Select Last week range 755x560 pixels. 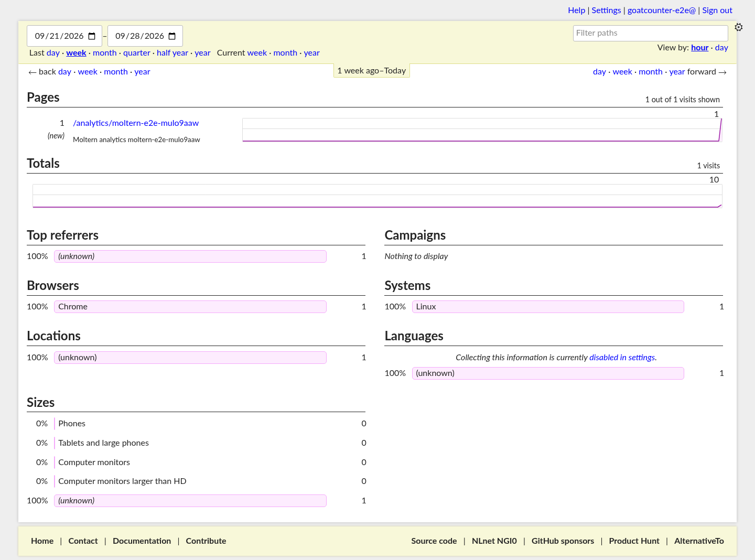coord(76,53)
